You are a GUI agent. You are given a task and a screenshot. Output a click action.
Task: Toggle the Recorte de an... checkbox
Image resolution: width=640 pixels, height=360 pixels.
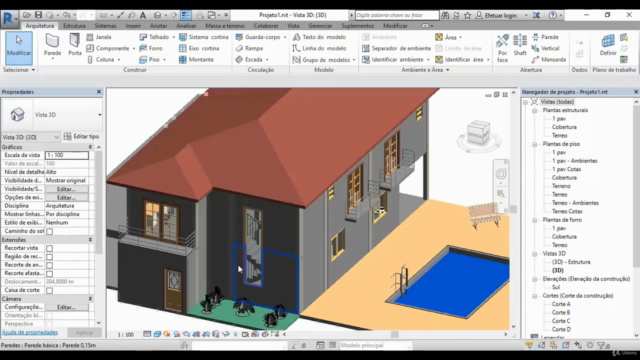(49, 265)
